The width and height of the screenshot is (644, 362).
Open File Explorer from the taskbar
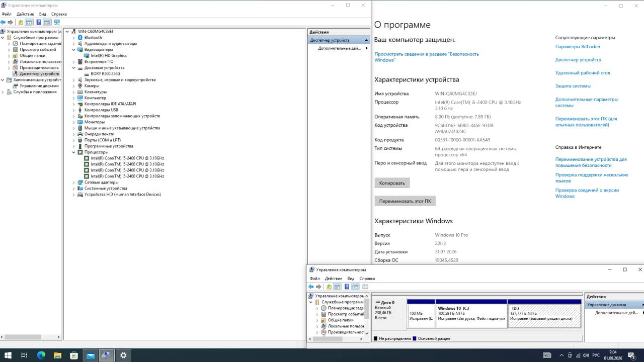click(57, 355)
